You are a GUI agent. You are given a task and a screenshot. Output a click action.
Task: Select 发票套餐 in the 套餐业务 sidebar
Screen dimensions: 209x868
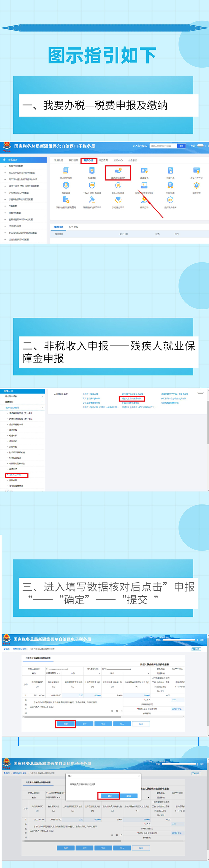pyautogui.click(x=13, y=206)
